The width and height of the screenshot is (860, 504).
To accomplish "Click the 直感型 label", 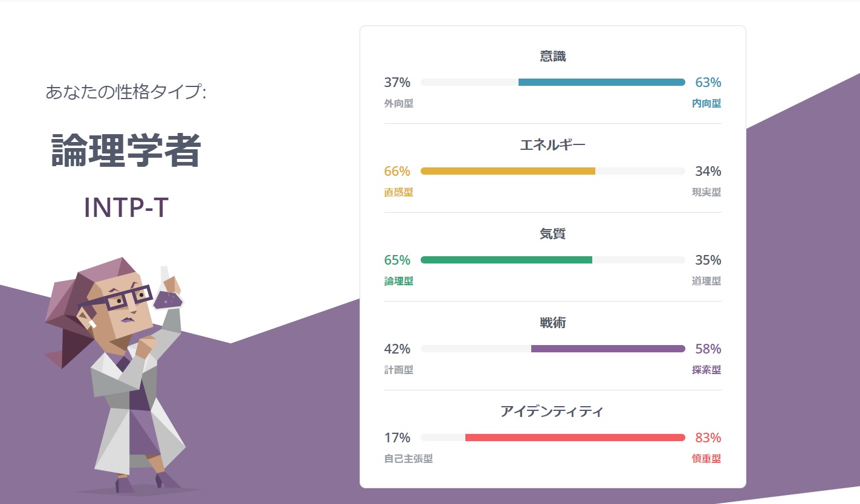I will [x=399, y=192].
